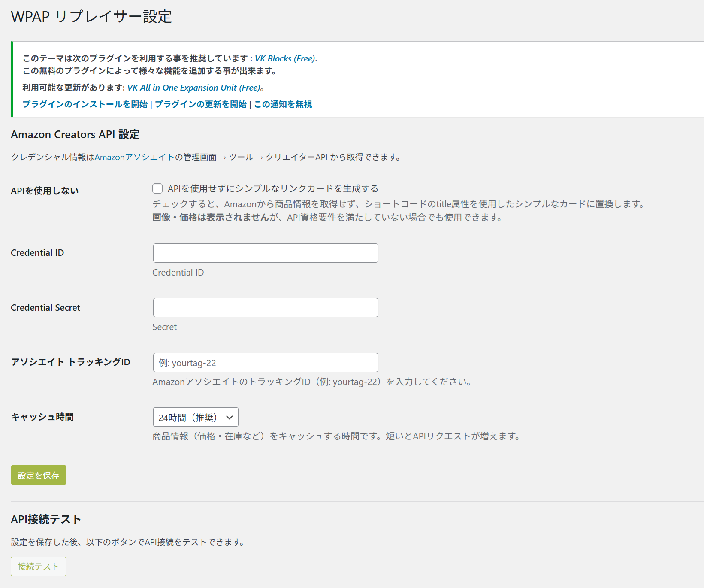Dismiss notice with この通知を無視 link
Screen dimensions: 704x588
point(283,104)
